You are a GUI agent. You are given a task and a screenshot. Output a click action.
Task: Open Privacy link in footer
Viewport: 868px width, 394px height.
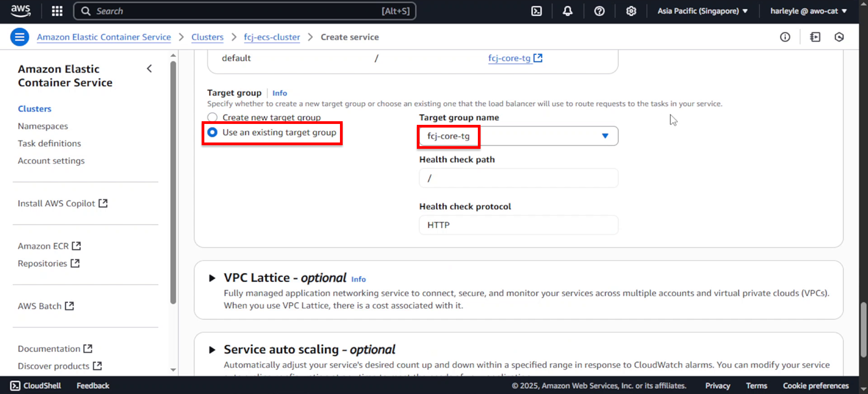click(x=717, y=385)
